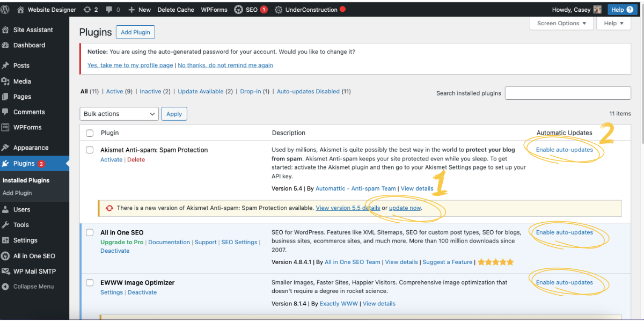This screenshot has width=644, height=322.
Task: Click 'Yes, take me to my profile page'
Action: pos(130,65)
